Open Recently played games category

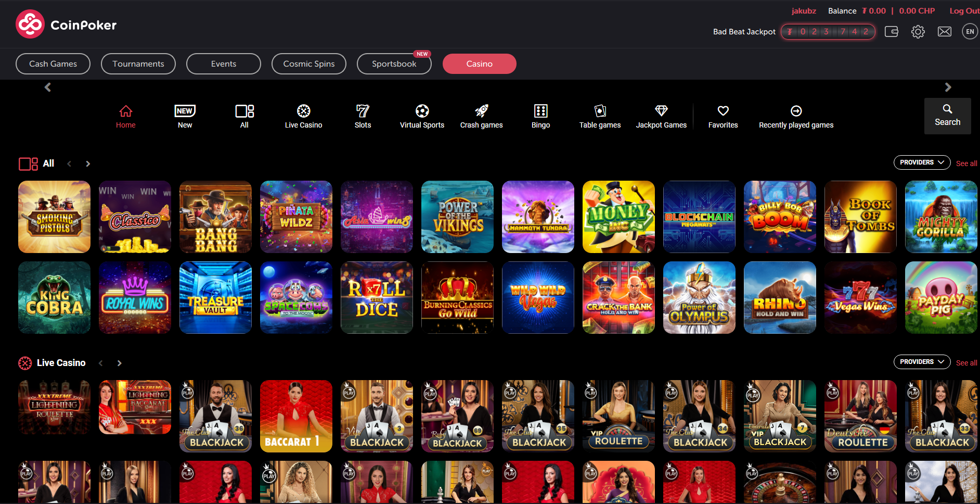point(796,117)
